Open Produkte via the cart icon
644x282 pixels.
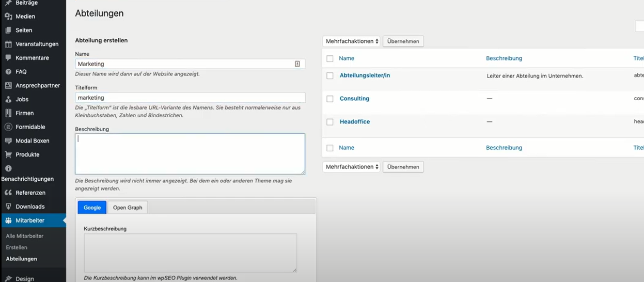8,154
